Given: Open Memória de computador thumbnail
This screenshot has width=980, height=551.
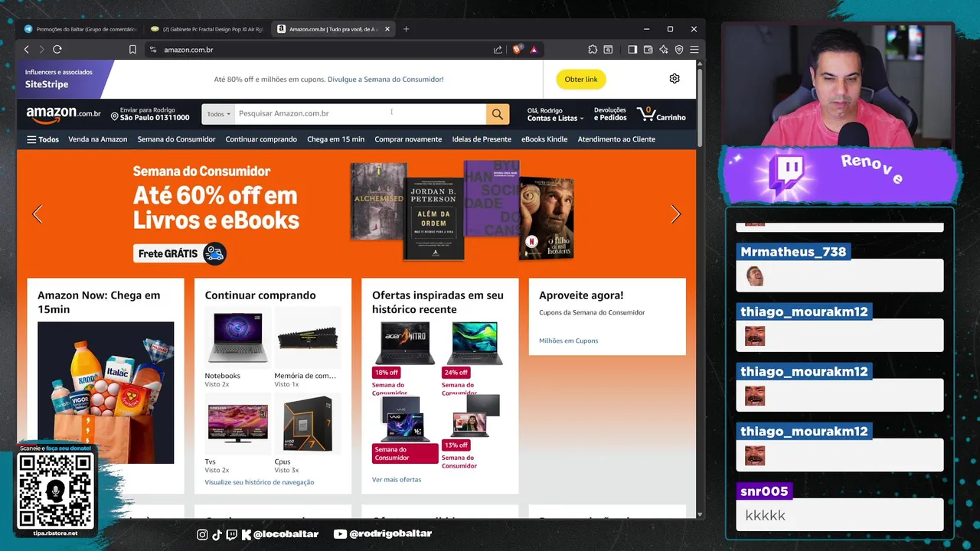Looking at the screenshot, I should [308, 339].
